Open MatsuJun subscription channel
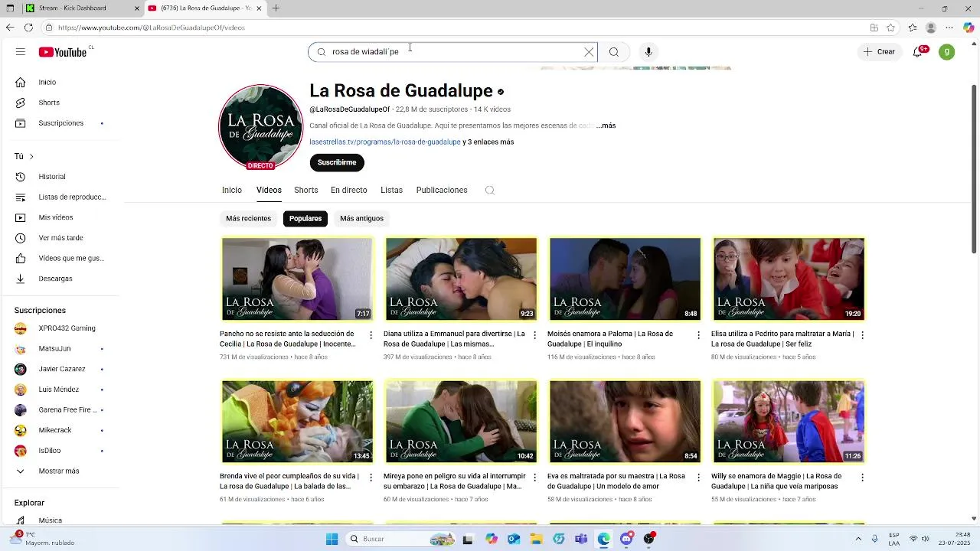Image resolution: width=980 pixels, height=551 pixels. coord(60,349)
